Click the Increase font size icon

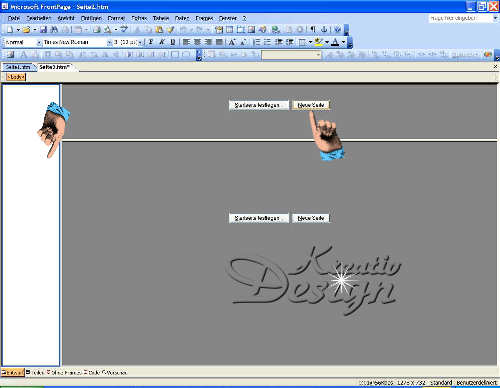232,42
